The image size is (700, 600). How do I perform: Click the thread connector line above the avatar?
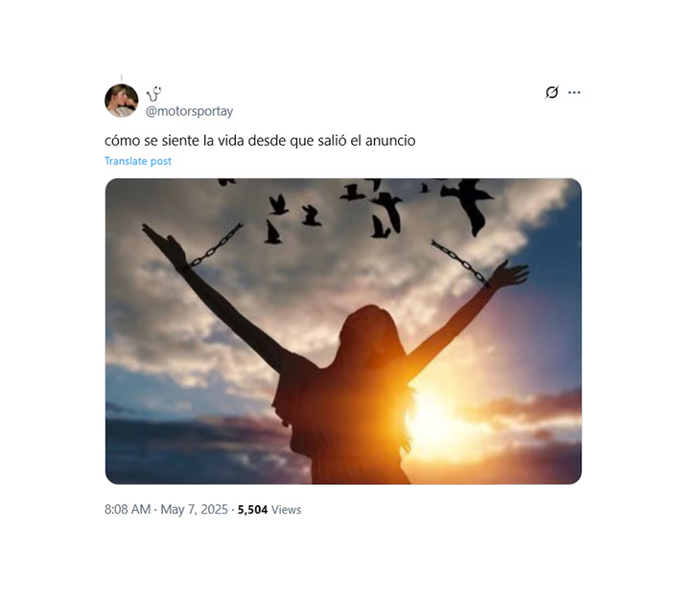(x=122, y=78)
